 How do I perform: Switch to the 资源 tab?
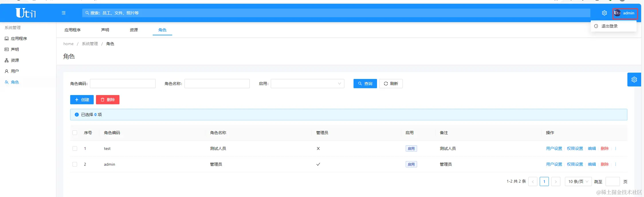[x=134, y=30]
